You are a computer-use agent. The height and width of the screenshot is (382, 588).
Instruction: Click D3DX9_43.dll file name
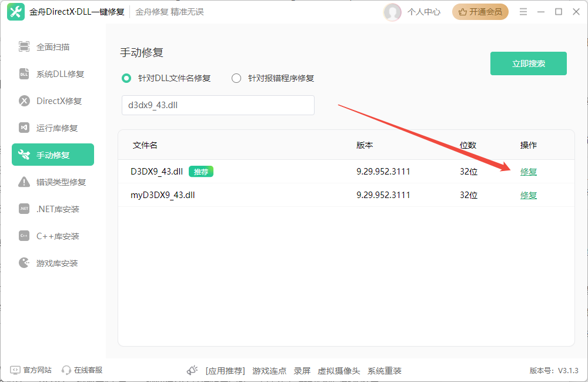coord(157,172)
